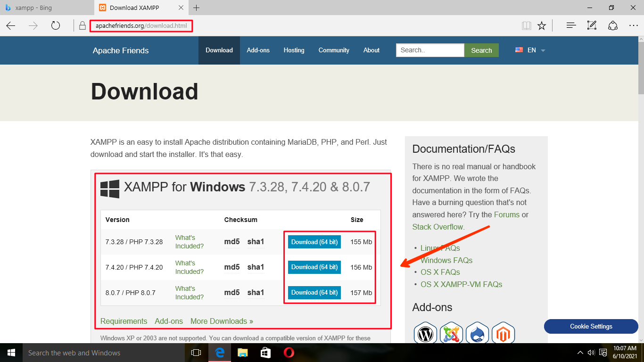This screenshot has width=644, height=362.
Task: Open What's Included for 8.0.7
Action: [x=190, y=293]
